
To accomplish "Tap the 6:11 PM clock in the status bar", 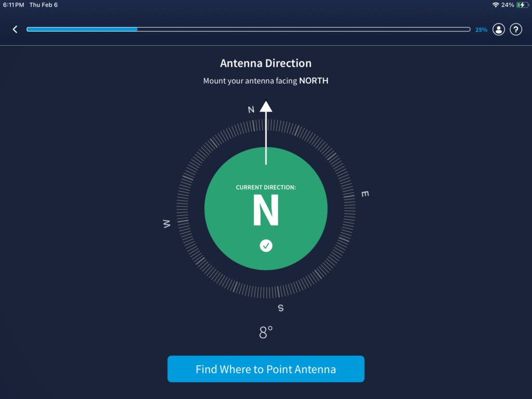I will 14,5.
